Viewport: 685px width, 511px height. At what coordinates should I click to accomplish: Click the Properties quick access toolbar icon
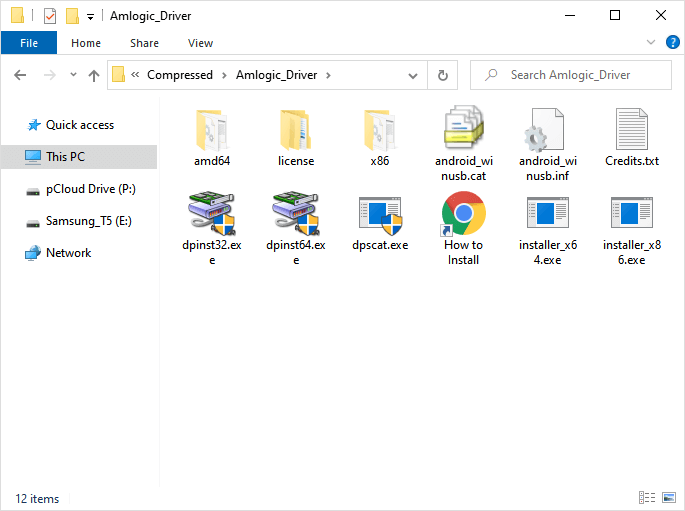click(50, 16)
